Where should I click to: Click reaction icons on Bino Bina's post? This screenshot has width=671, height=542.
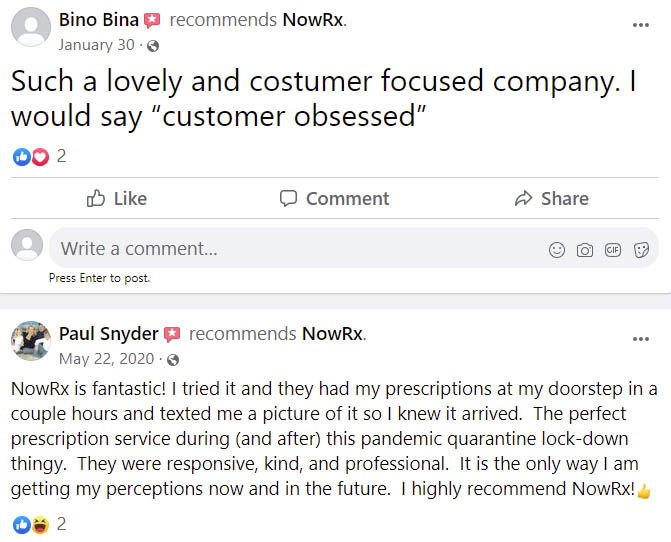[31, 156]
